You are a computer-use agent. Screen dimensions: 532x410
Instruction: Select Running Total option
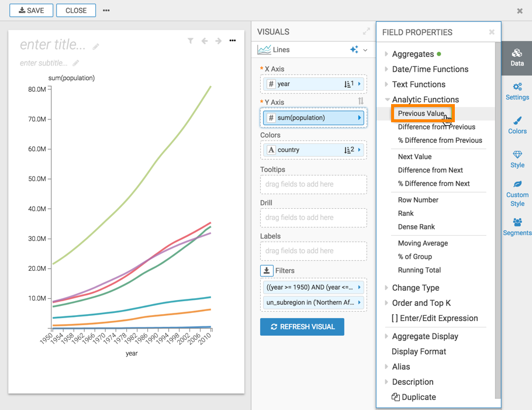click(x=419, y=270)
